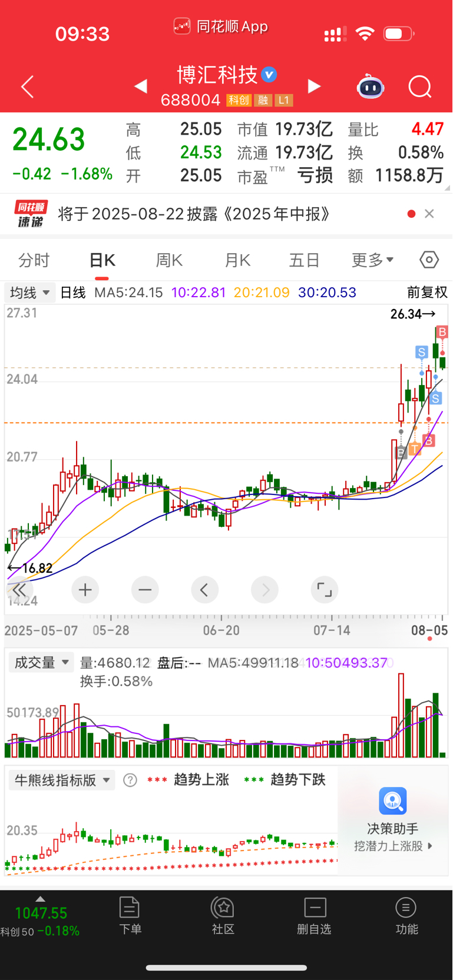453x980 pixels.
Task: Zoom out the chart with minus button
Action: 145,590
